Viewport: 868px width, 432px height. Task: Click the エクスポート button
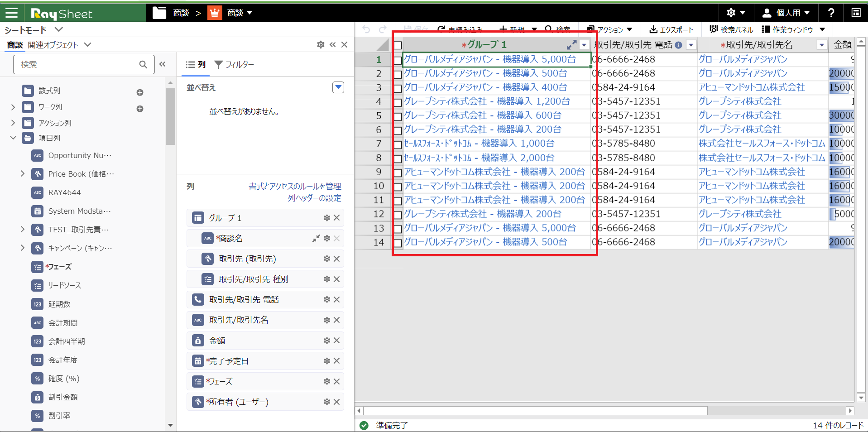[671, 29]
